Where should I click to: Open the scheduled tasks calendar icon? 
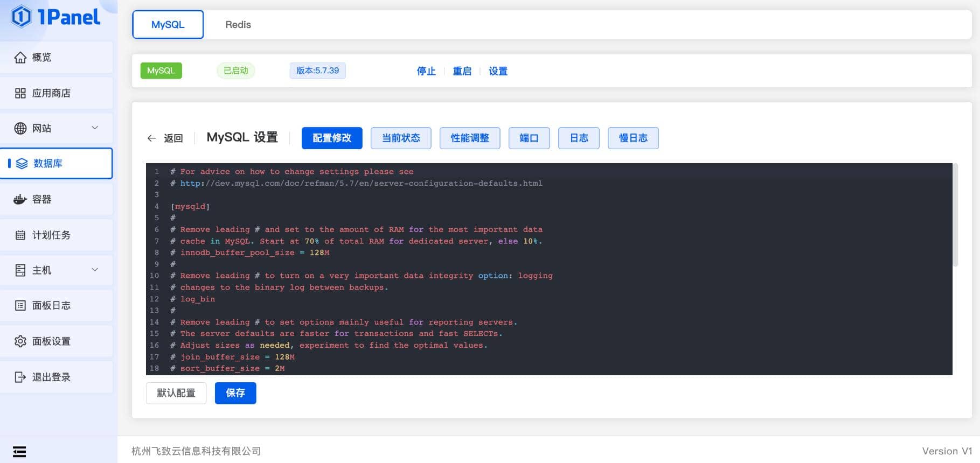[x=20, y=235]
